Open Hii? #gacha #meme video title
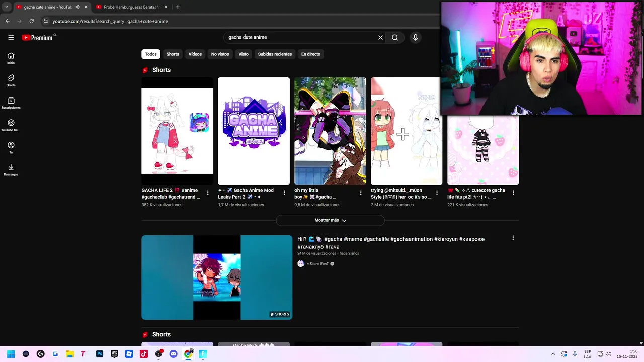The width and height of the screenshot is (644, 362). 391,243
